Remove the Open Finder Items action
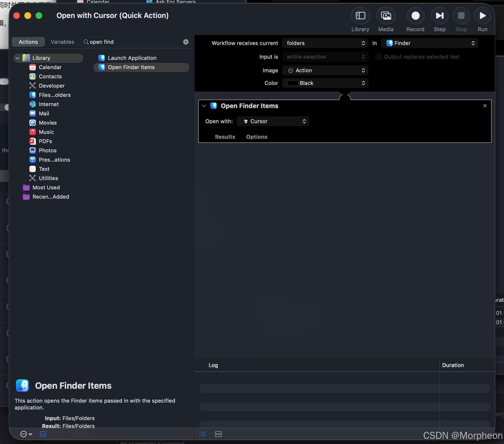The height and width of the screenshot is (444, 504). (x=485, y=106)
